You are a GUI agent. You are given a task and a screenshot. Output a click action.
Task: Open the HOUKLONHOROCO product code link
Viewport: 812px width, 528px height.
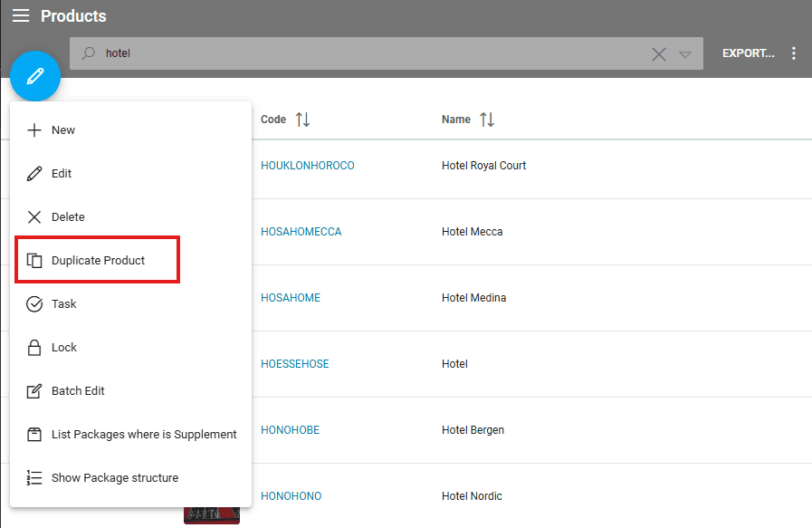pos(307,166)
